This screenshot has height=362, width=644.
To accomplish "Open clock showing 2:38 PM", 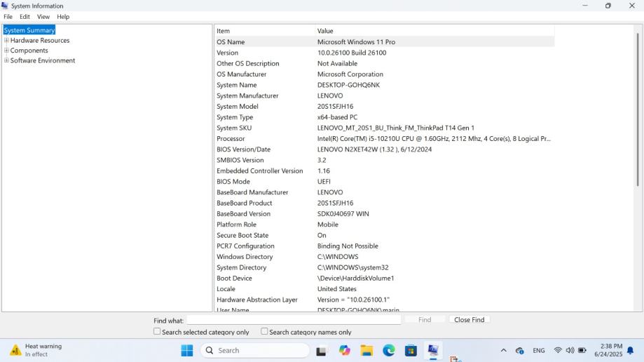I will (x=608, y=350).
